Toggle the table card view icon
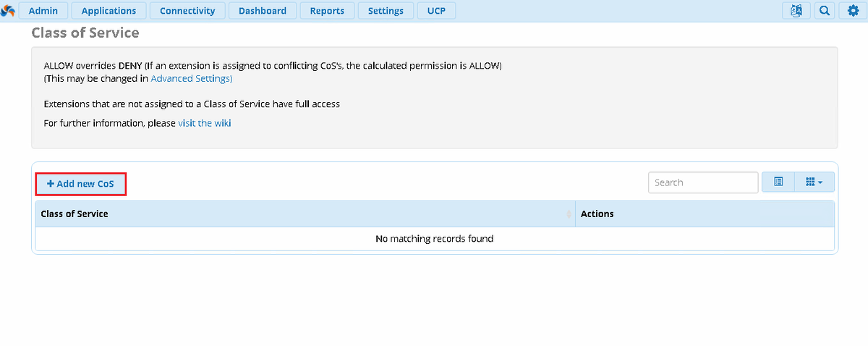The width and height of the screenshot is (868, 346). [x=778, y=182]
